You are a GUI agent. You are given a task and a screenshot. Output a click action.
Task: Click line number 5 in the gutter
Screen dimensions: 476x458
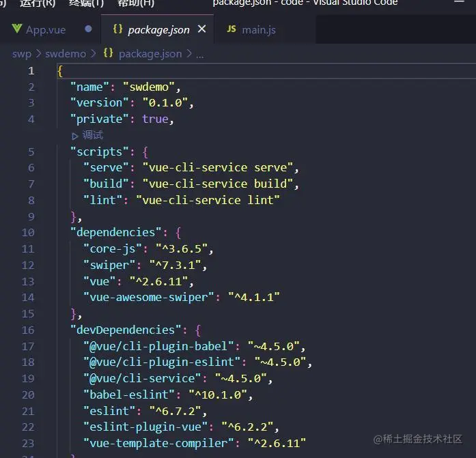[31, 152]
